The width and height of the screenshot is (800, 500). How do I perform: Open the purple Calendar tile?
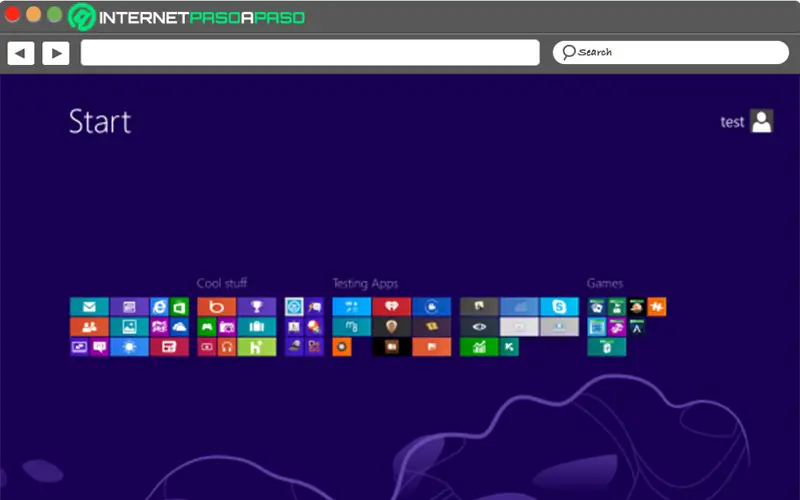coord(129,307)
